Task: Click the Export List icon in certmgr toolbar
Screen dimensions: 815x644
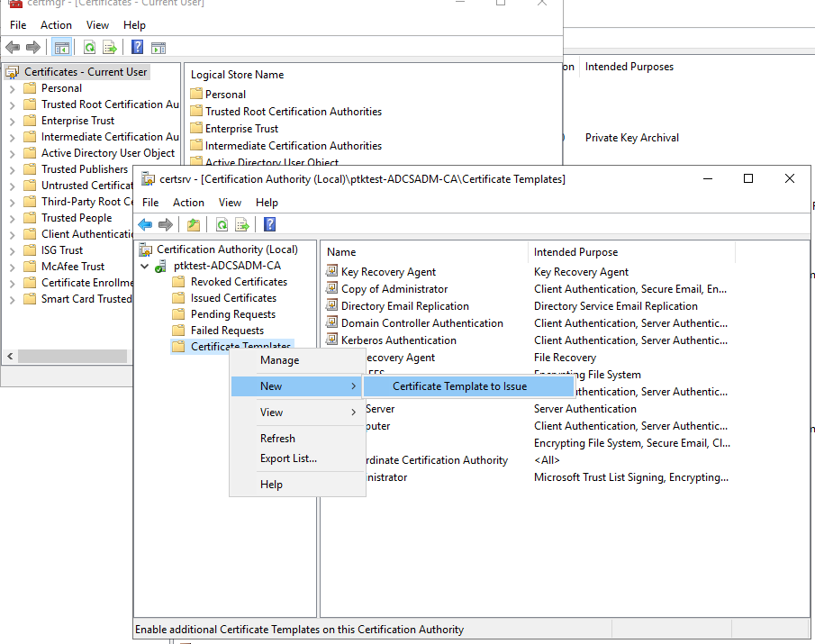Action: (110, 48)
